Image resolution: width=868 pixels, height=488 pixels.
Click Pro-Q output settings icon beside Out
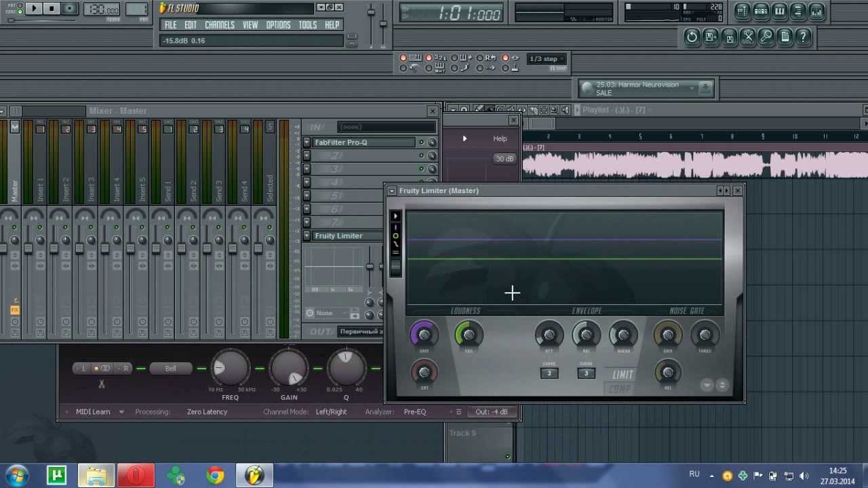coord(458,411)
